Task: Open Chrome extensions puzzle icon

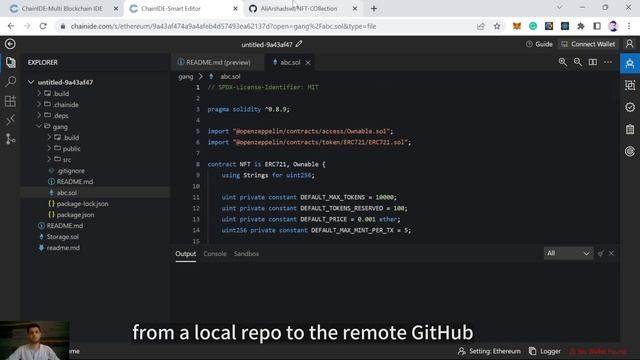Action: [x=580, y=26]
